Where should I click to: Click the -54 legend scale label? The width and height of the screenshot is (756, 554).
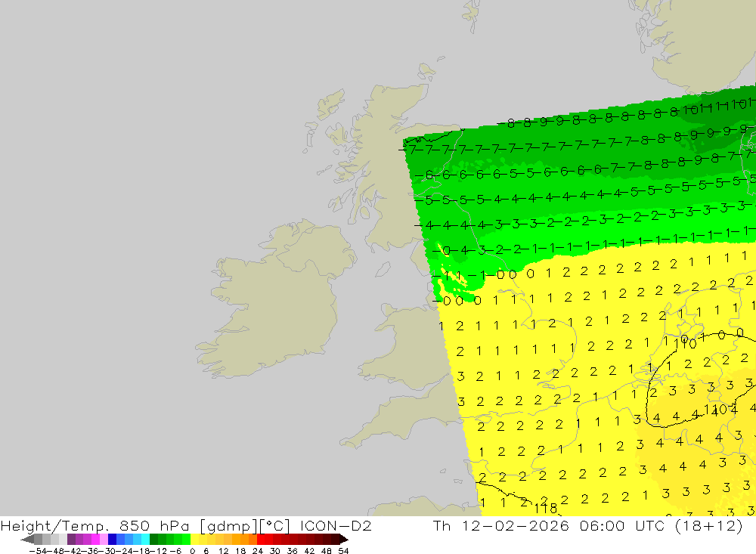click(38, 551)
